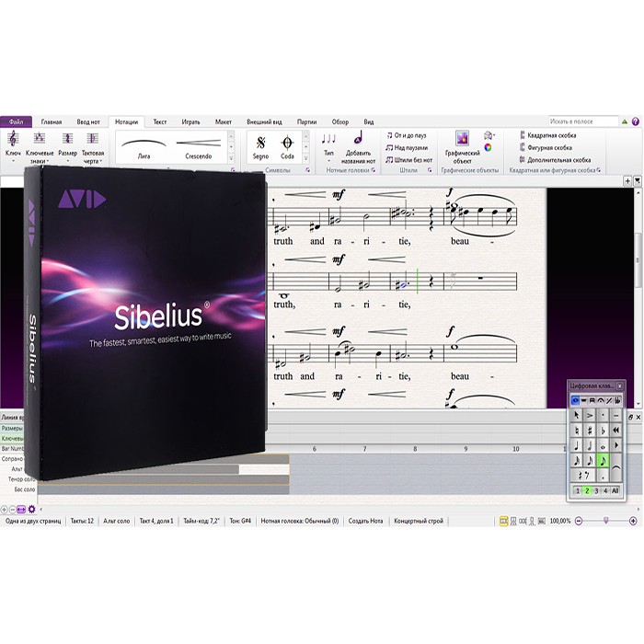644x644 pixels.
Task: Open the Штили group dialog launcher
Action: (430, 170)
